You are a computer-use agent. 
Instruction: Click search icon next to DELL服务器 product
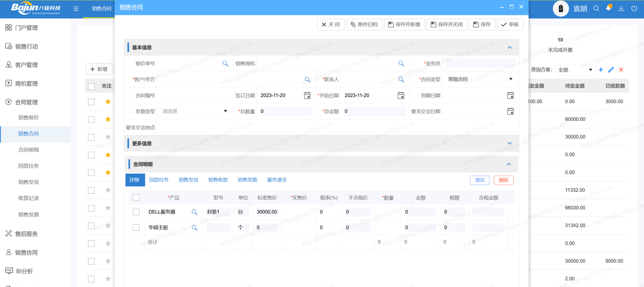[x=194, y=212]
